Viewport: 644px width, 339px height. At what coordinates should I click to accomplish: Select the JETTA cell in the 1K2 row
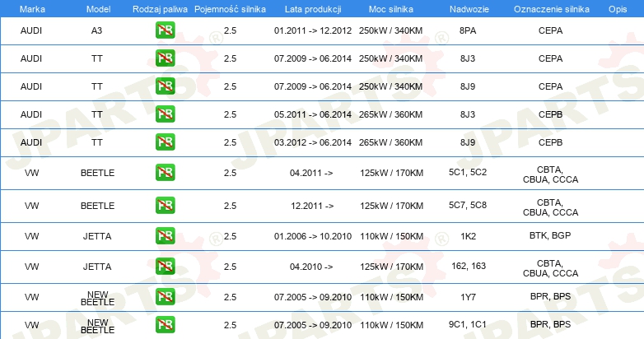(97, 236)
